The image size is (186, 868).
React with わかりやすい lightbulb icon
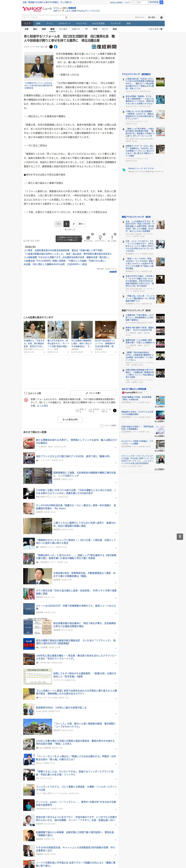[x=100, y=237]
